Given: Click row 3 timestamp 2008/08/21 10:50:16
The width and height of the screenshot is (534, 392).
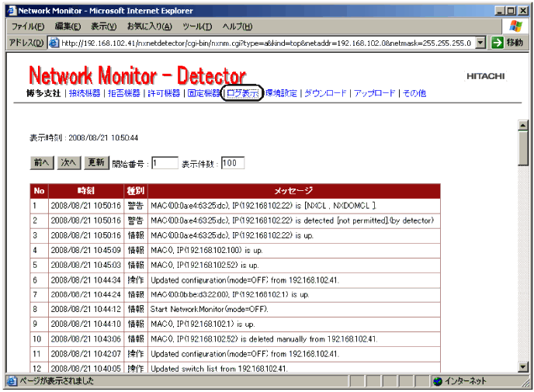Looking at the screenshot, I should point(86,235).
